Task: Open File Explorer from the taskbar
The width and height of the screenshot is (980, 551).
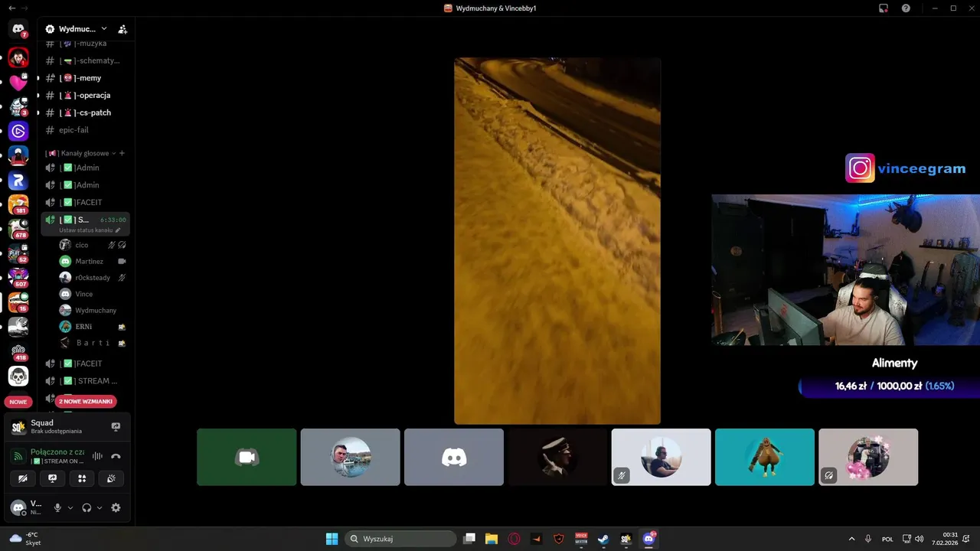Action: [x=492, y=539]
